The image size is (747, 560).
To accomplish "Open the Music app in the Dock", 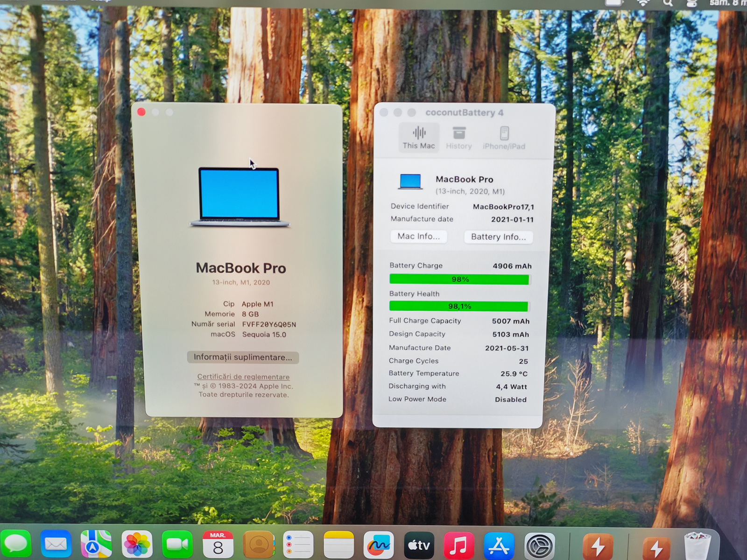I will point(458,545).
